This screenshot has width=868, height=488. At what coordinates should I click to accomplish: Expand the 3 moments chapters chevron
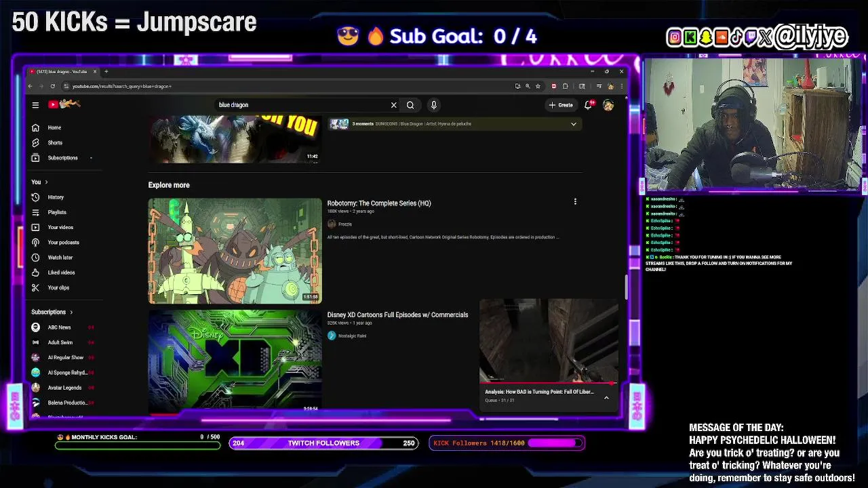pyautogui.click(x=574, y=124)
